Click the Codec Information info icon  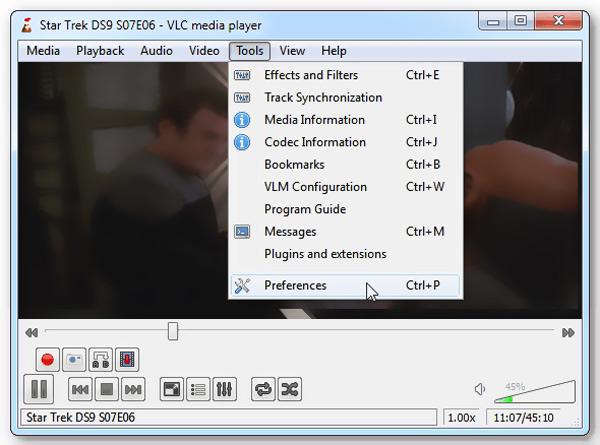[x=242, y=142]
